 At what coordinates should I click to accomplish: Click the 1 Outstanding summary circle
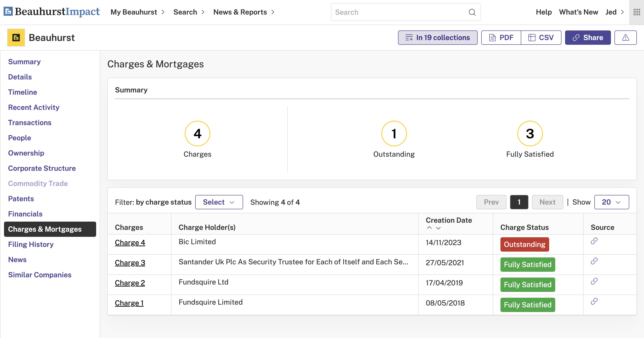394,134
